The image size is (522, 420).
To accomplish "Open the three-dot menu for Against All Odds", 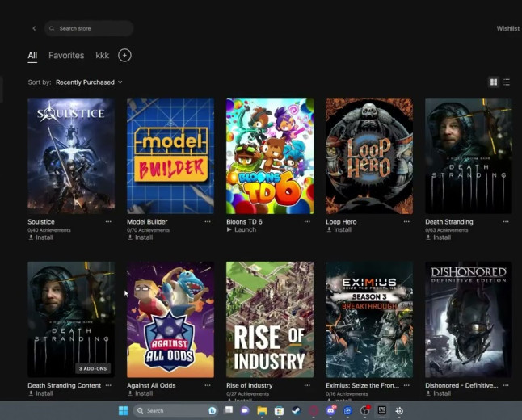I will (208, 385).
